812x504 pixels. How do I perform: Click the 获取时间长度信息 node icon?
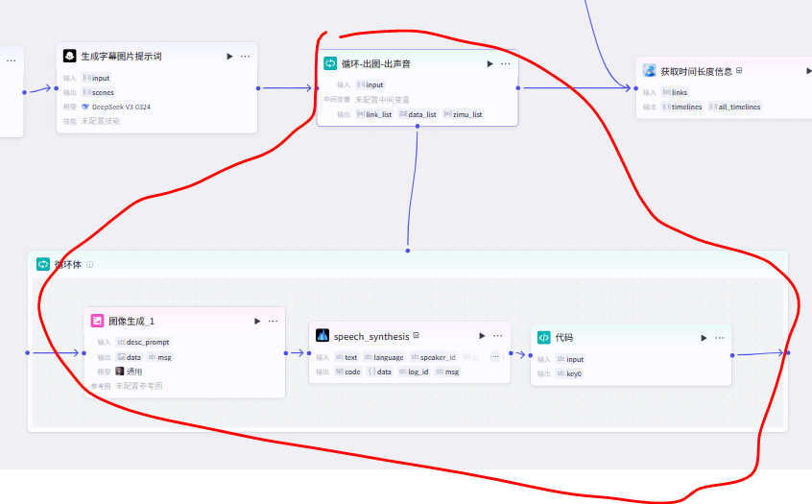650,70
